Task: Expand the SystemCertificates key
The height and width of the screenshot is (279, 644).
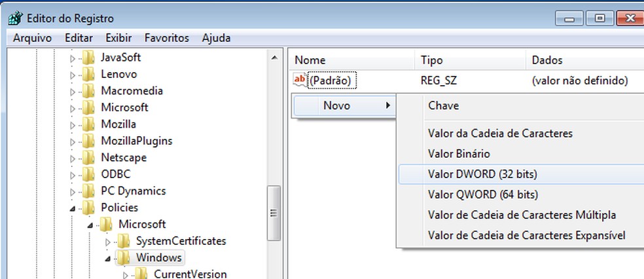Action: (108, 242)
